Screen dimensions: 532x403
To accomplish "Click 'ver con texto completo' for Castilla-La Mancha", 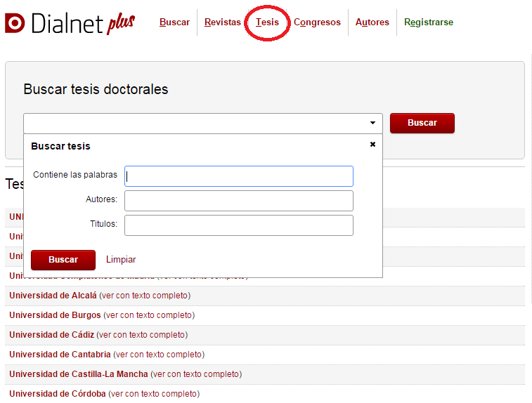I will coord(196,374).
